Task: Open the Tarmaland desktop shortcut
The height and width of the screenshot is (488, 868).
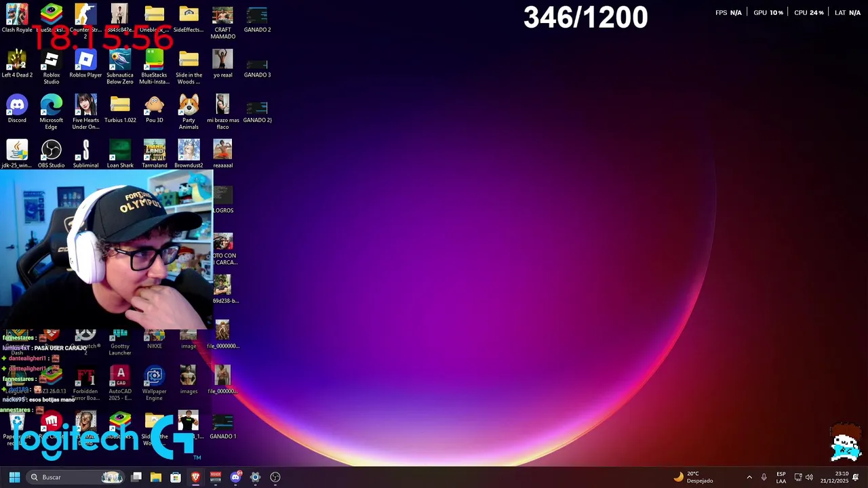Action: 154,154
